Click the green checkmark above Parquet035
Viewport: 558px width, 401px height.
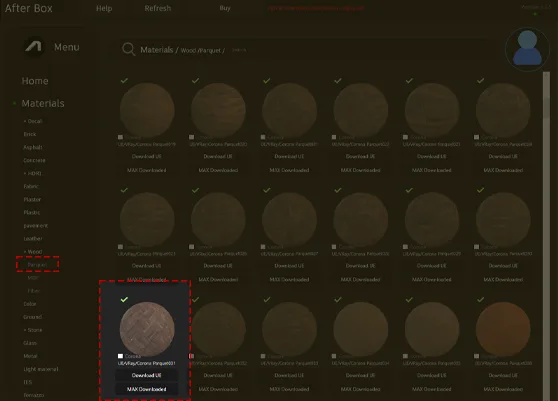click(x=409, y=300)
